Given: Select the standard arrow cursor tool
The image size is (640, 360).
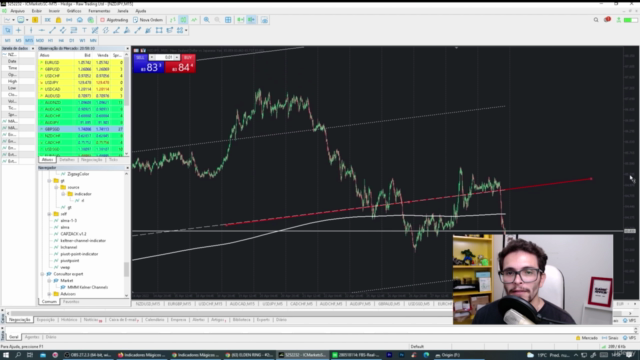Looking at the screenshot, I should click(x=8, y=30).
